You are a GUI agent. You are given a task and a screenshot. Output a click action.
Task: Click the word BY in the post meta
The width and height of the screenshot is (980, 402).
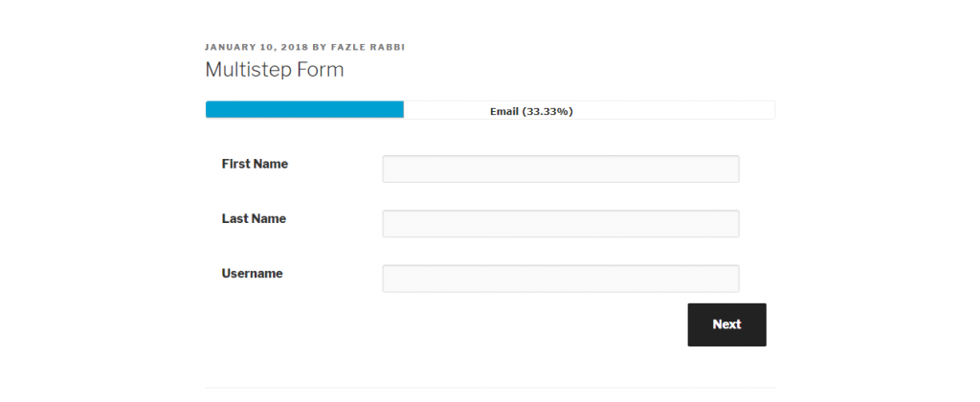[x=320, y=47]
